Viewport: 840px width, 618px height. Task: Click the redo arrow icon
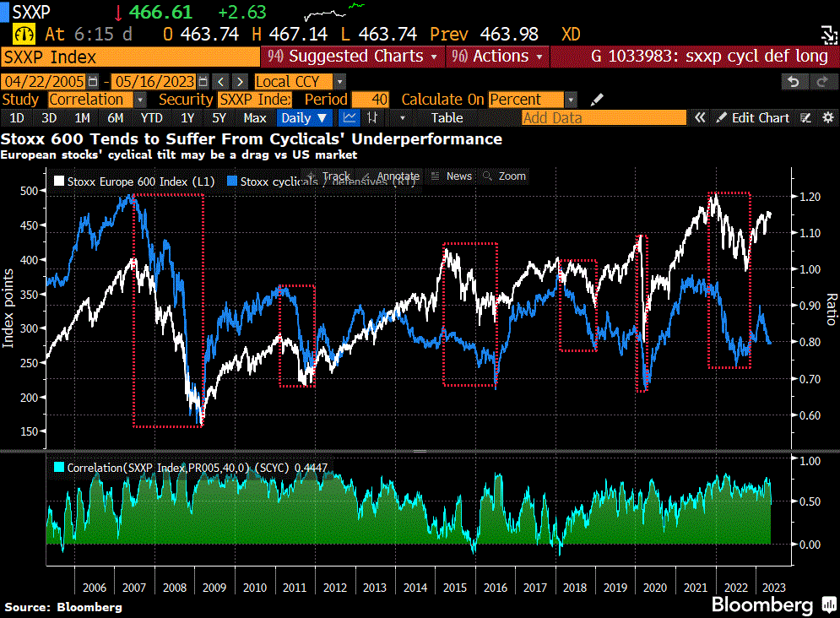[822, 82]
